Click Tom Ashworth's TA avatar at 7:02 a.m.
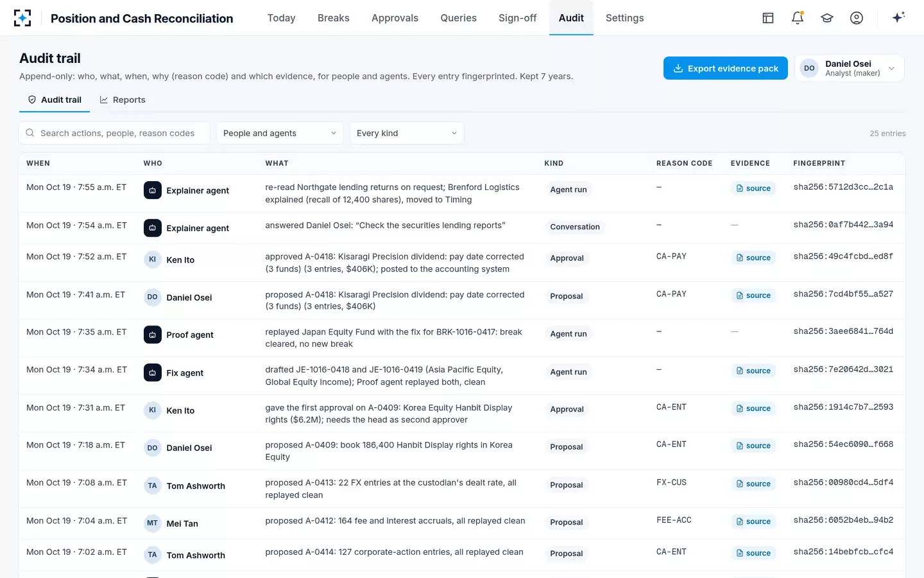Screen dimensions: 924x578 [x=153, y=555]
